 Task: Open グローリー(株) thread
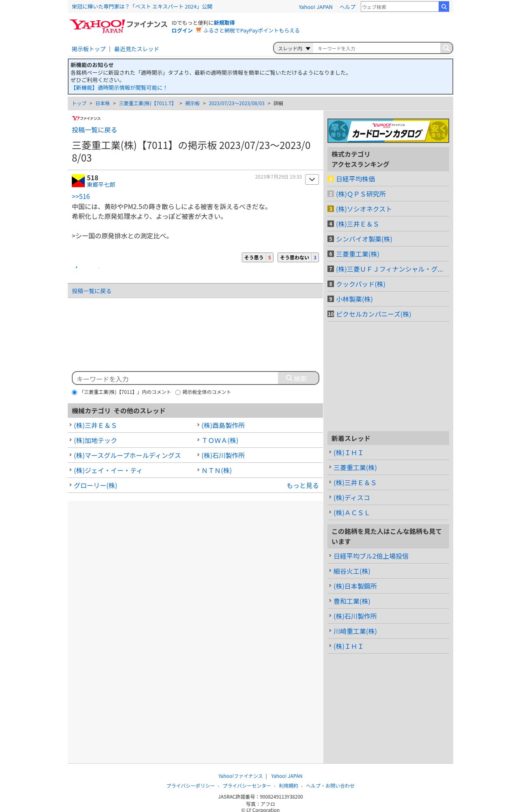pos(95,486)
